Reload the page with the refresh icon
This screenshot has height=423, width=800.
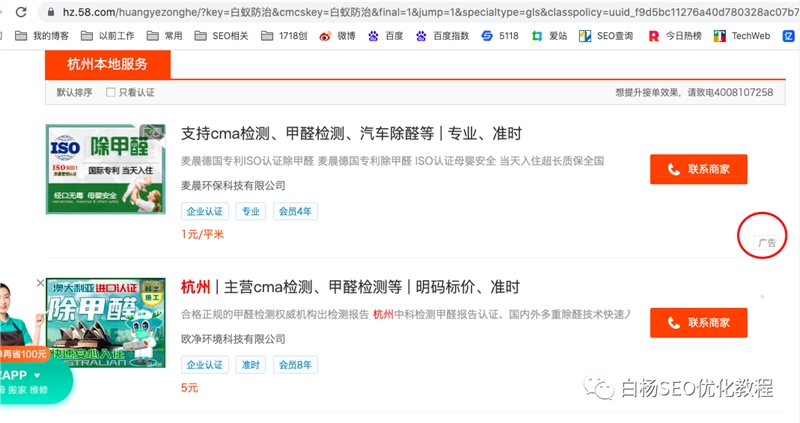pyautogui.click(x=21, y=12)
